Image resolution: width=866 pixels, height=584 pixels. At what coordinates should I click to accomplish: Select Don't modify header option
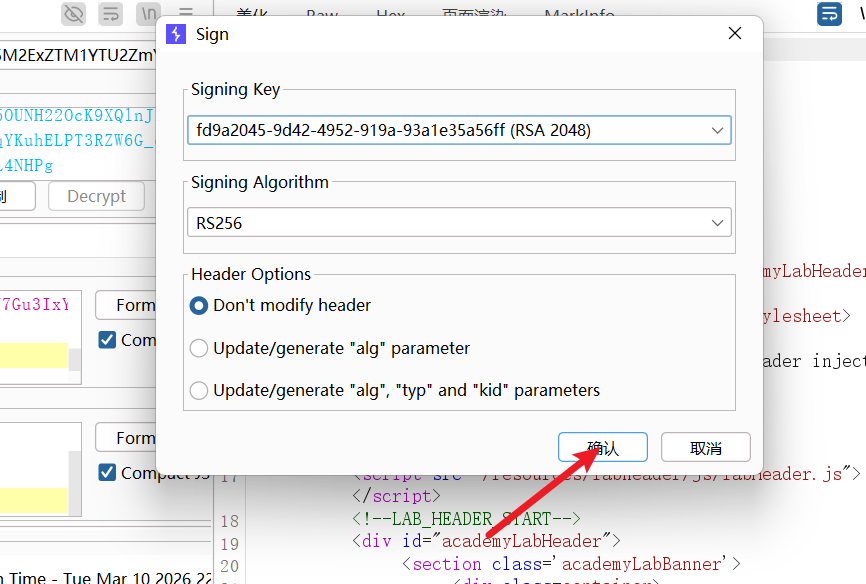(280, 305)
